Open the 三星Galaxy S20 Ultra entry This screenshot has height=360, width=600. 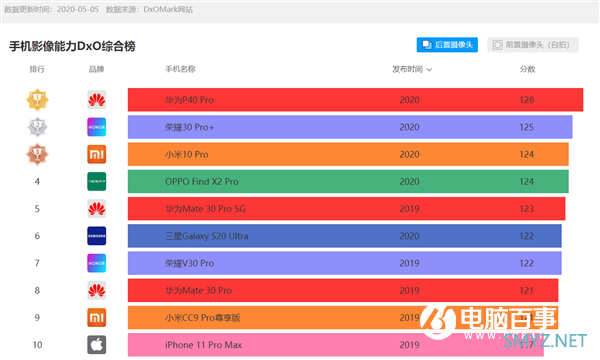[x=344, y=236]
